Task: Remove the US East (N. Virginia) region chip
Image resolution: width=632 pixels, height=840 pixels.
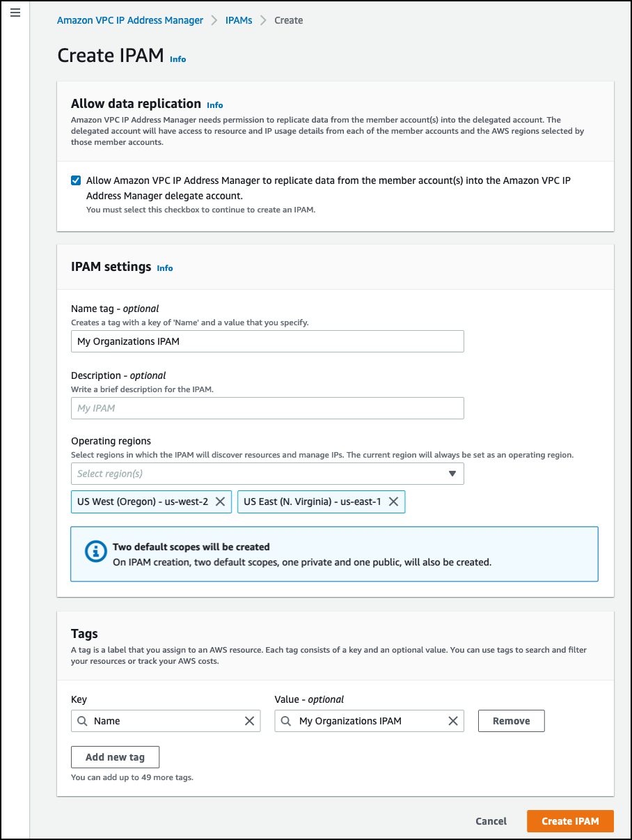Action: [393, 501]
